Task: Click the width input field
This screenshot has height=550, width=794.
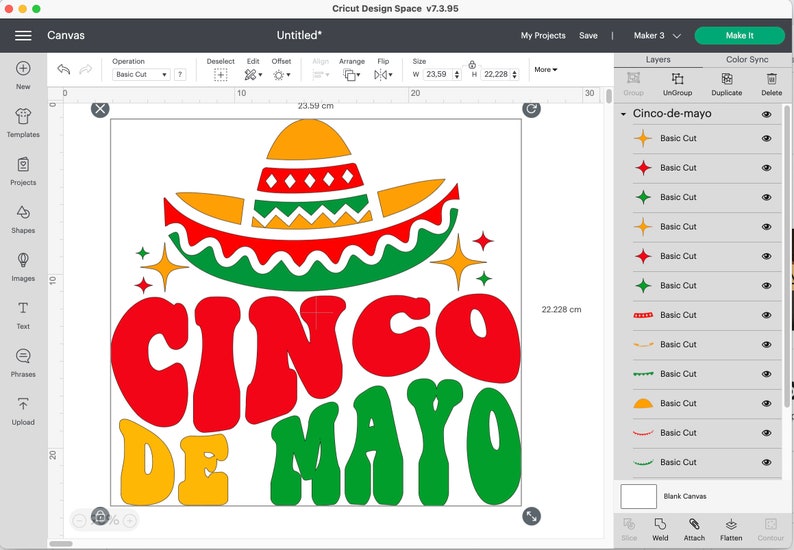Action: [x=437, y=74]
